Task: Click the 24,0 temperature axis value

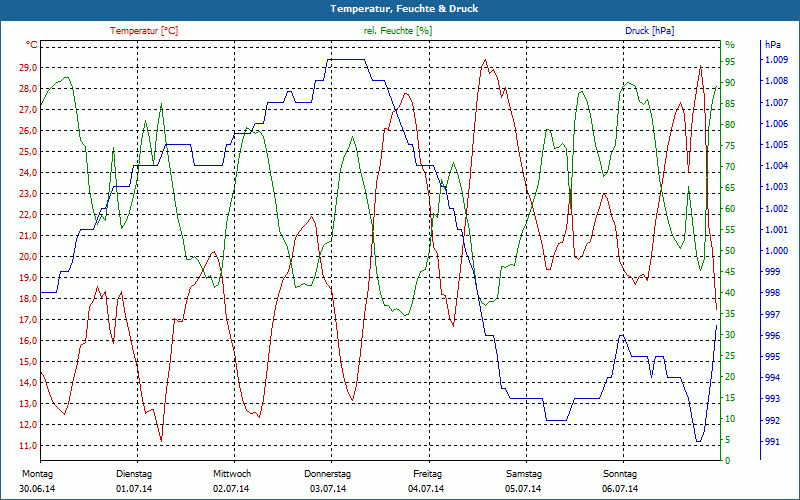Action: click(x=28, y=172)
